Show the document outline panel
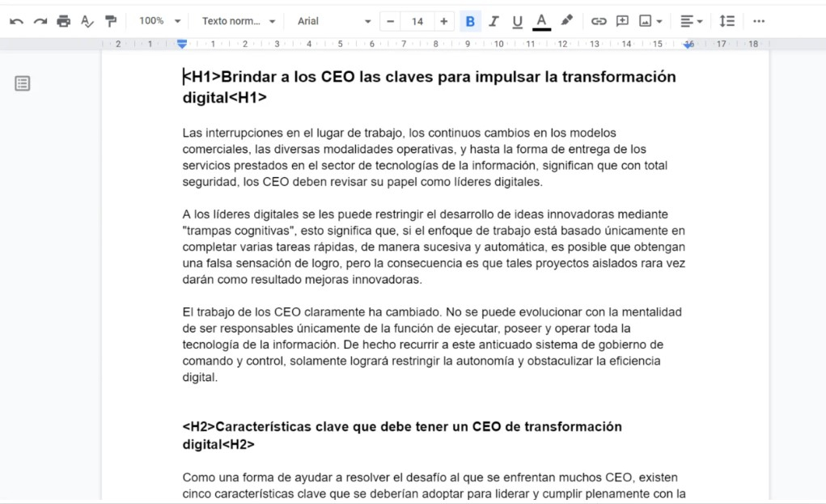826x504 pixels. [x=23, y=83]
